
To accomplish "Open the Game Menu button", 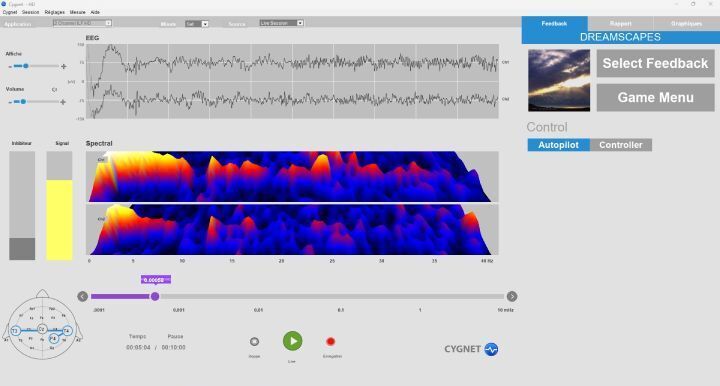I will click(655, 97).
